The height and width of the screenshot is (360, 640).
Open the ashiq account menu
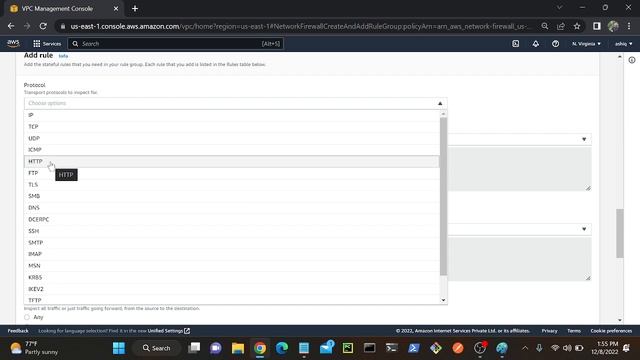tap(624, 44)
